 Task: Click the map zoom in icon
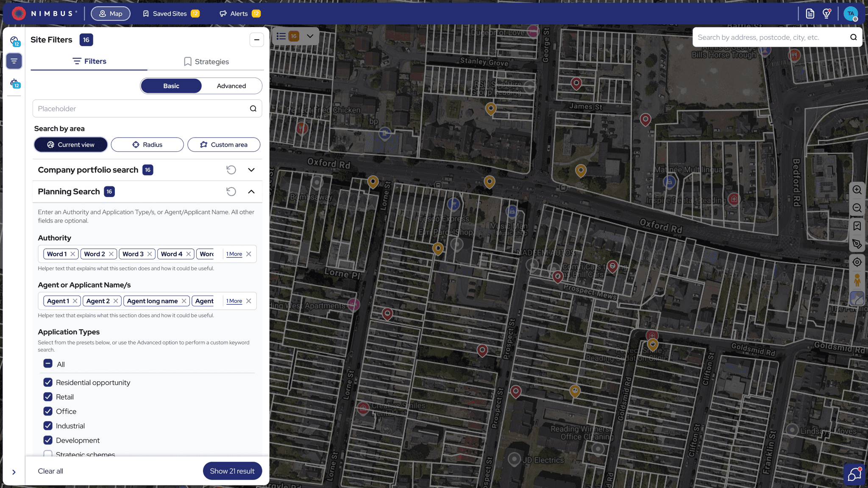click(857, 190)
